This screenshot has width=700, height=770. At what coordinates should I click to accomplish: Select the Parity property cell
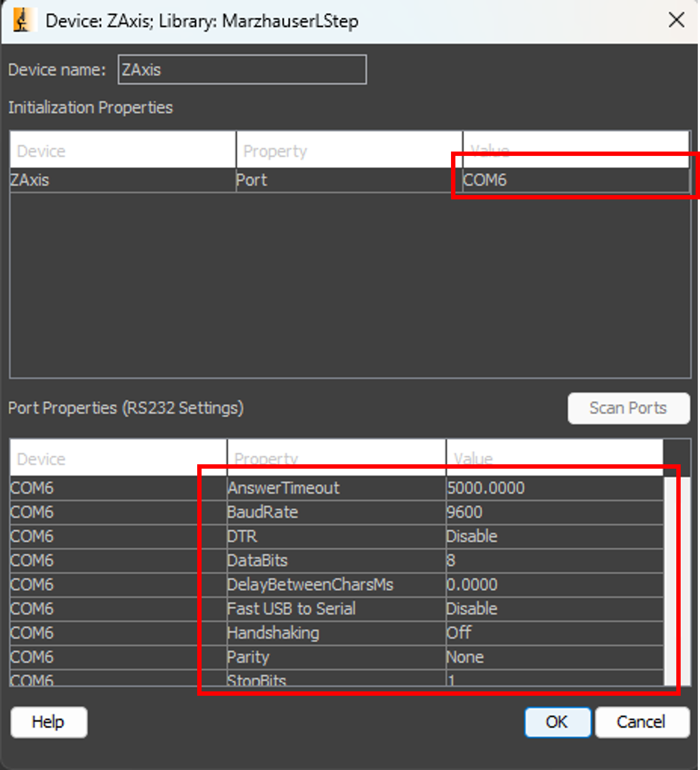(337, 657)
